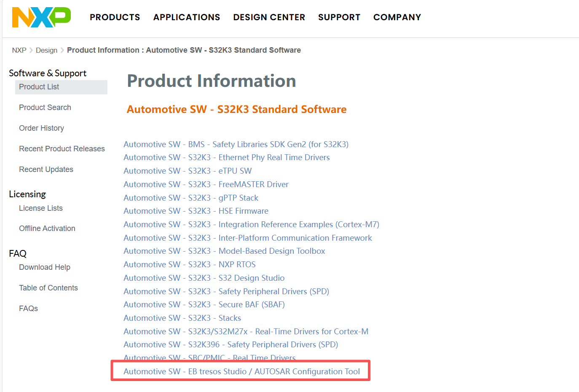Open Offline Activation page
Screen dimensions: 579x392
[x=47, y=228]
